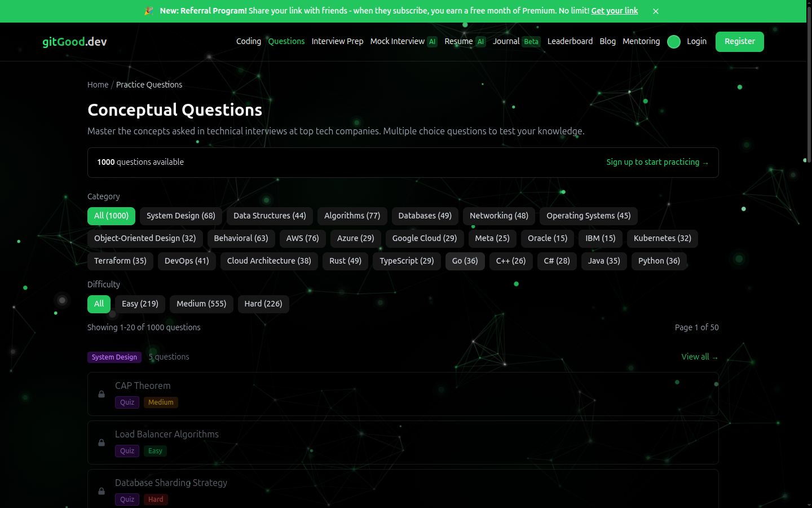Click the lock icon on Database Sharding Strategy
The width and height of the screenshot is (812, 508).
[101, 491]
